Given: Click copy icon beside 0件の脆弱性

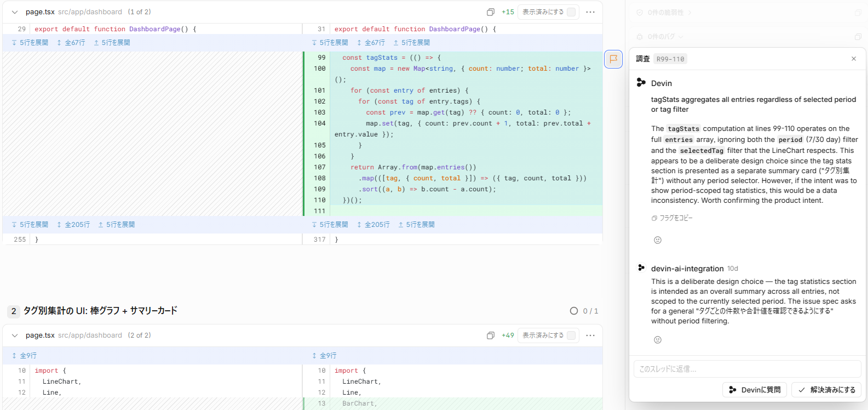Looking at the screenshot, I should 858,13.
